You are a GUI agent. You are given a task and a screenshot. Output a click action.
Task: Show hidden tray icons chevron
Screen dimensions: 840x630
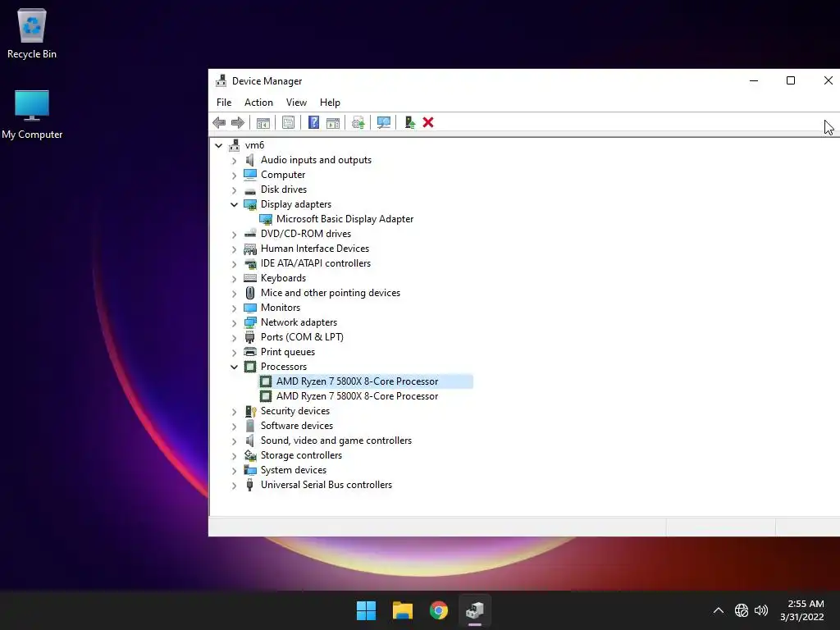click(x=719, y=610)
